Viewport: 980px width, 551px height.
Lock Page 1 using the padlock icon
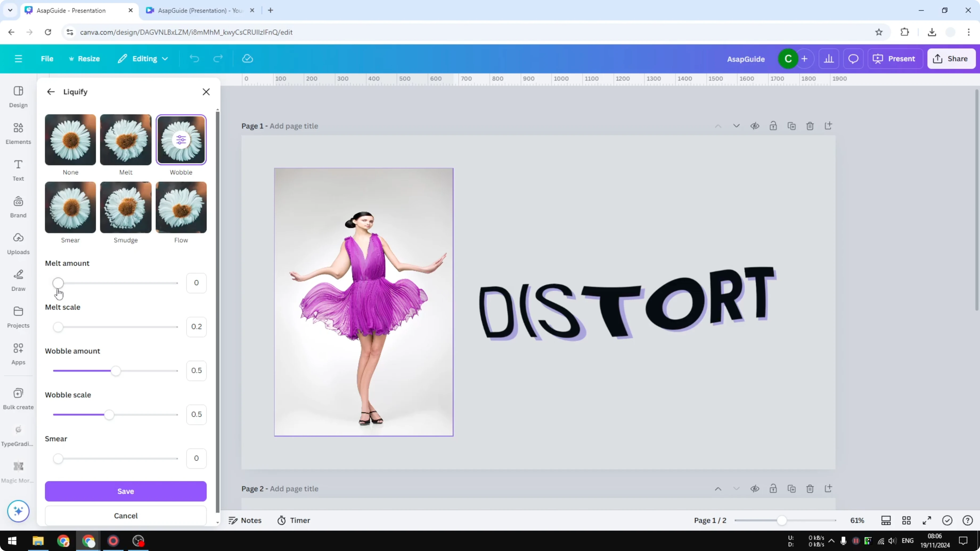tap(773, 126)
